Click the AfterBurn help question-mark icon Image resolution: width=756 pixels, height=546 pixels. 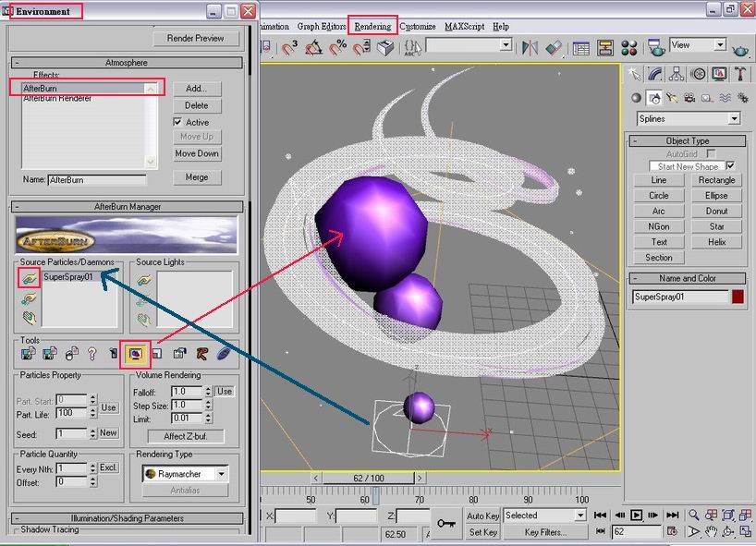click(91, 354)
